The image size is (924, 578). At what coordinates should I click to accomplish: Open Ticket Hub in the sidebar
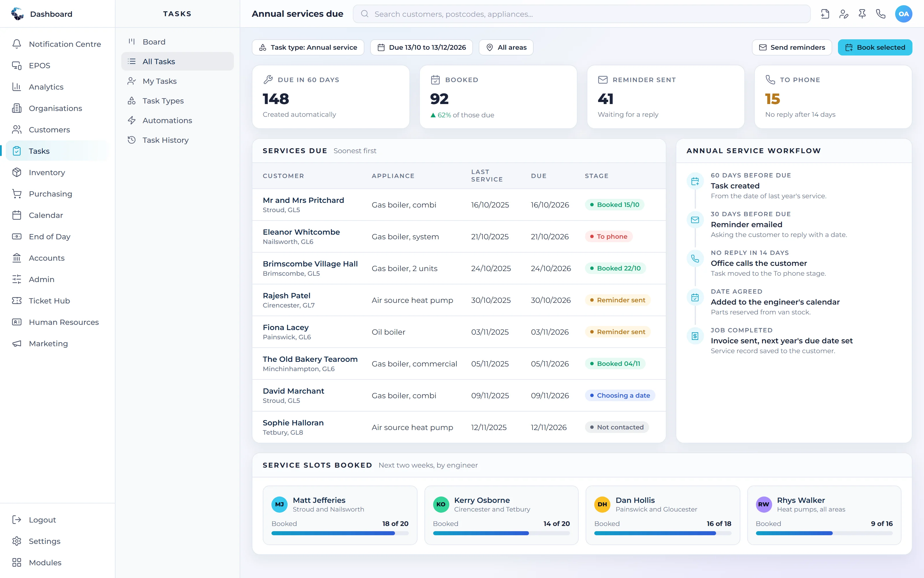coord(57,301)
